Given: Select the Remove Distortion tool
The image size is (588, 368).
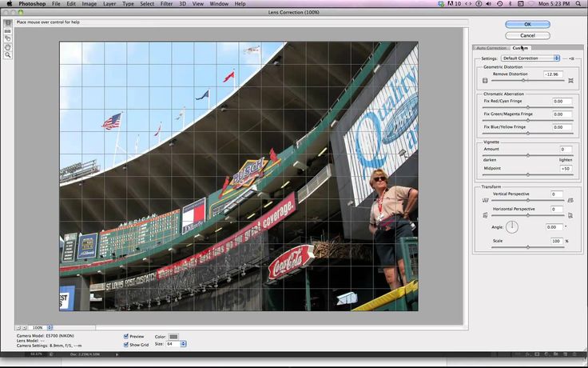Looking at the screenshot, I should (7, 23).
